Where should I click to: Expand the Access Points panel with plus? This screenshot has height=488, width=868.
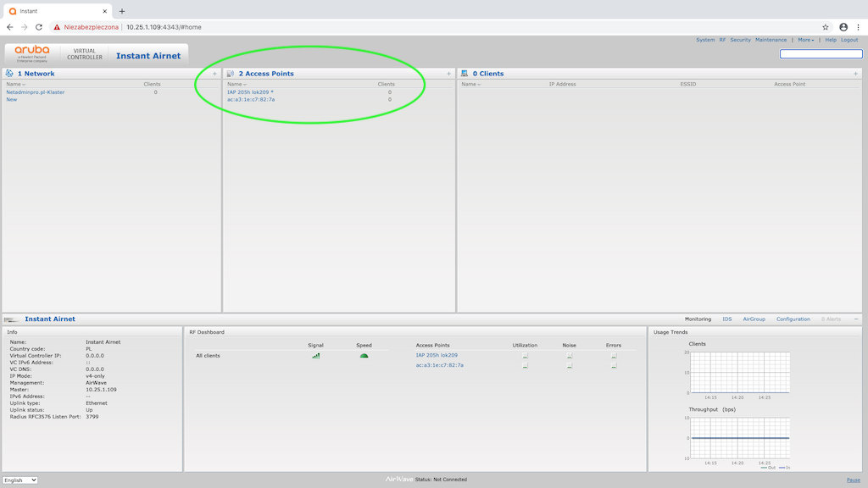pyautogui.click(x=448, y=74)
